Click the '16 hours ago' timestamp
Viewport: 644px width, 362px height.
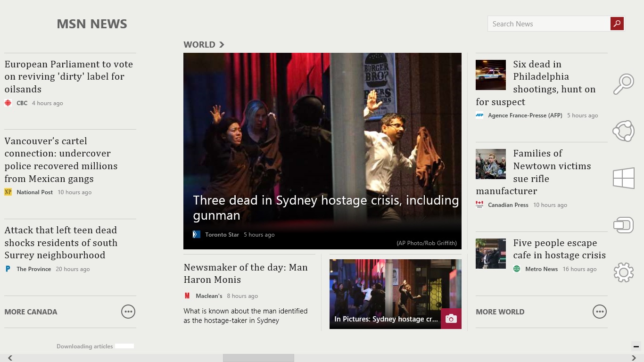(580, 269)
